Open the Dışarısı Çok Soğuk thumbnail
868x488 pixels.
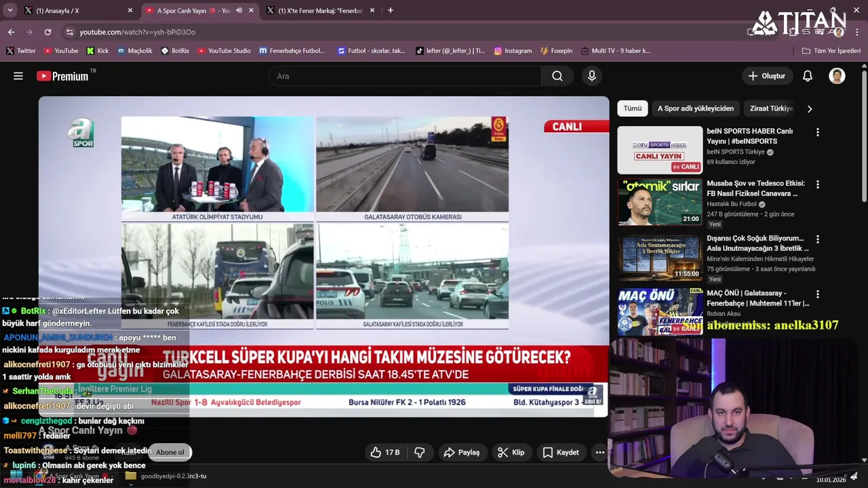pyautogui.click(x=660, y=257)
